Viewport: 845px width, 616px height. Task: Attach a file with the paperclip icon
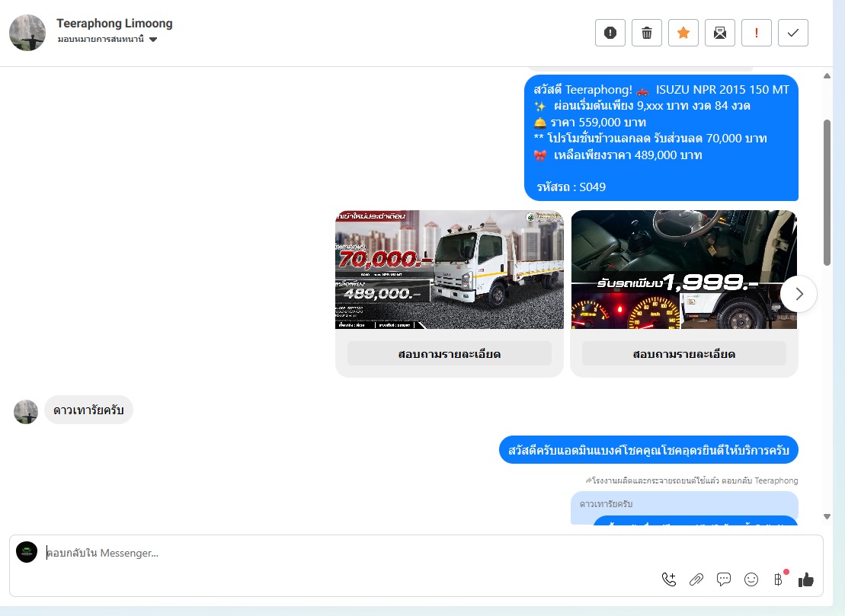tap(696, 579)
